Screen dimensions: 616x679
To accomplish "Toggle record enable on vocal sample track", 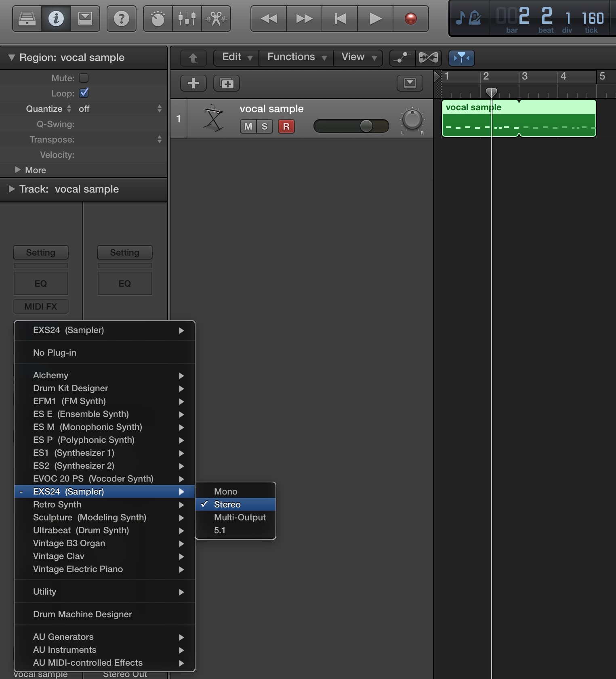I will tap(286, 126).
